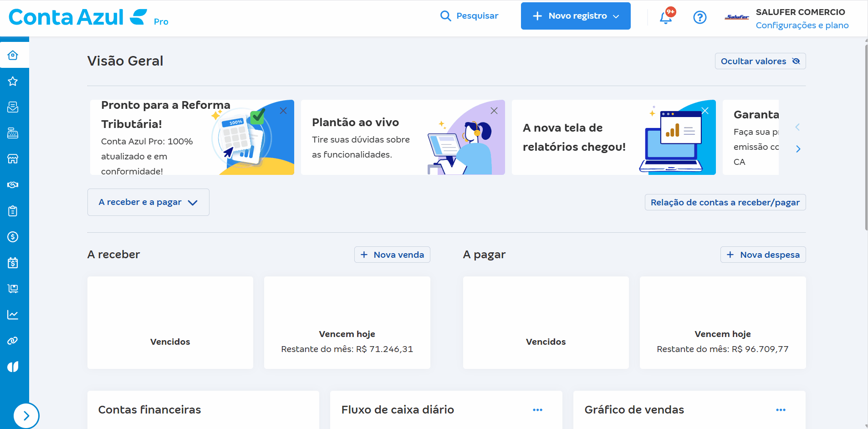Viewport: 868px width, 429px height.
Task: Click the Garanta banner card
Action: click(751, 137)
